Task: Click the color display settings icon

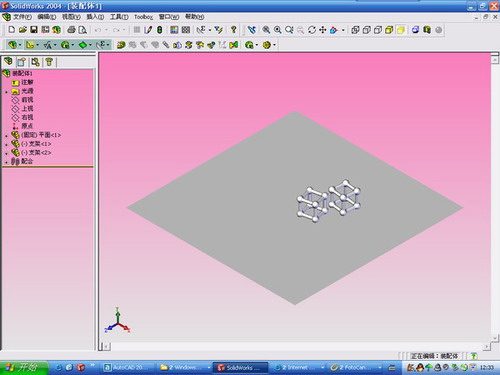Action: 174,30
